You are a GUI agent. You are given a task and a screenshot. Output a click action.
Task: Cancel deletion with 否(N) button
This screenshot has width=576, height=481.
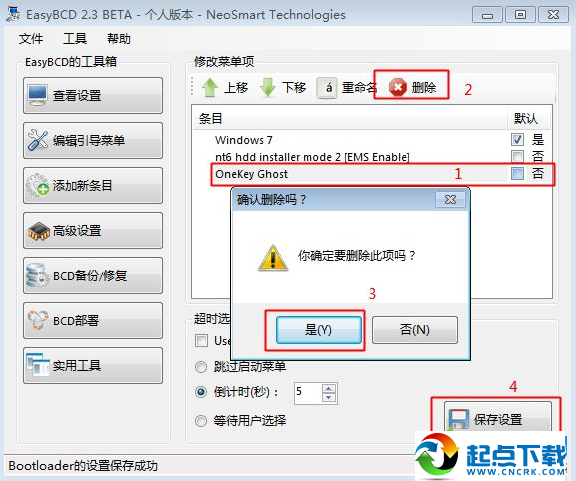point(415,330)
